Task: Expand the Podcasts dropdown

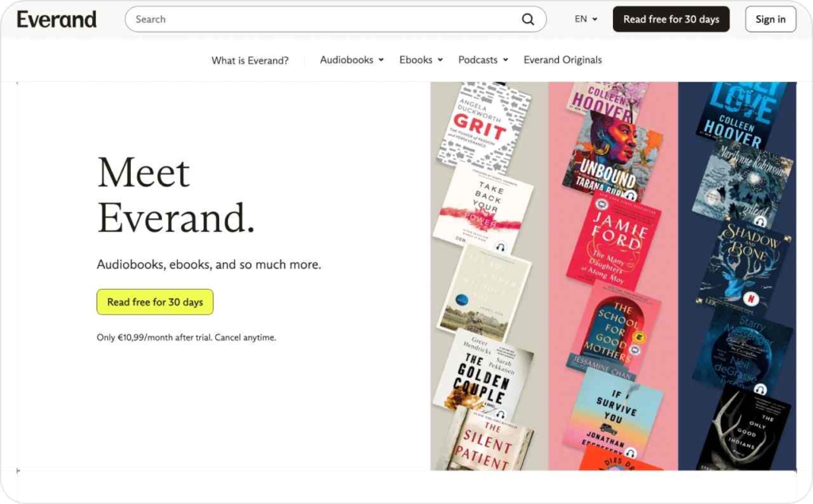Action: click(504, 60)
